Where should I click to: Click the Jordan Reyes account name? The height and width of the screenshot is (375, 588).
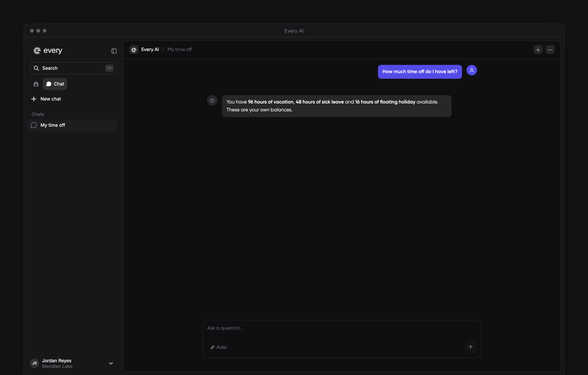pos(57,361)
